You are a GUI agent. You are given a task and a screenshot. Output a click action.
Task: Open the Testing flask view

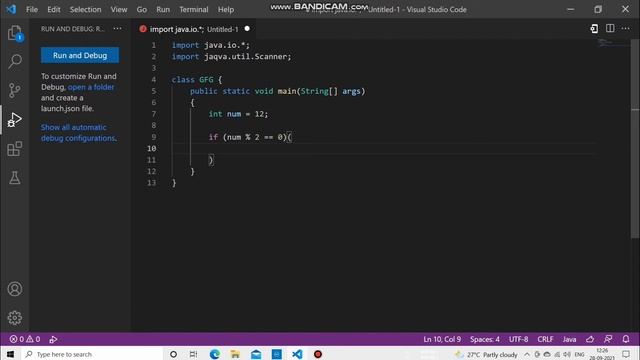pos(15,178)
